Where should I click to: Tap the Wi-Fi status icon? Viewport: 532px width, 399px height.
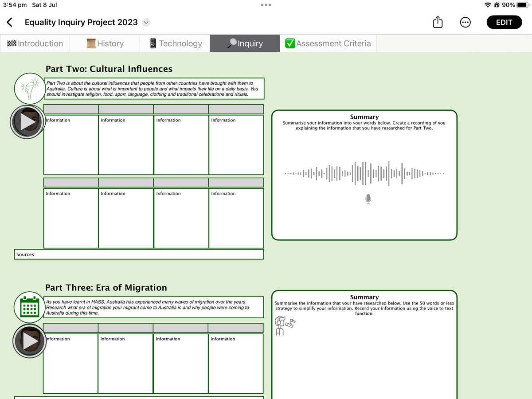(x=488, y=5)
